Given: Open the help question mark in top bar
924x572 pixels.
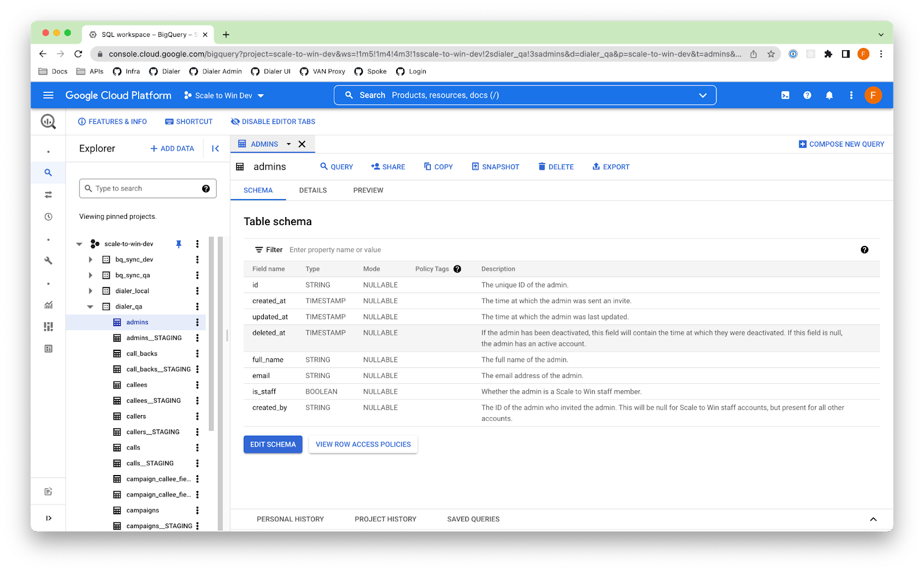Looking at the screenshot, I should [807, 95].
